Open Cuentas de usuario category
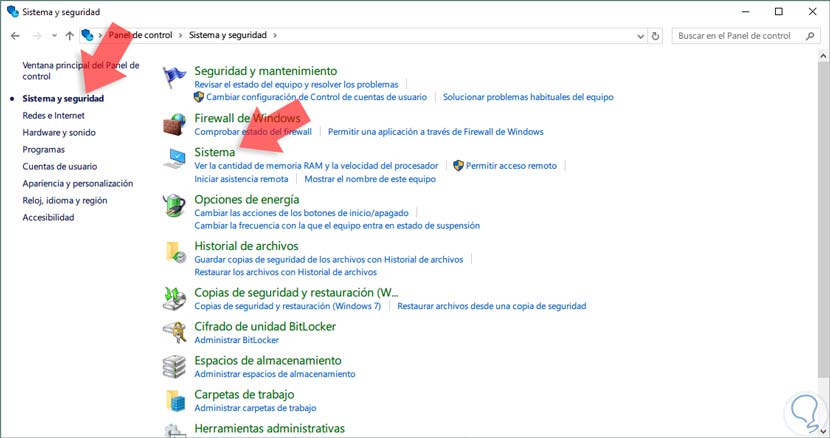The height and width of the screenshot is (438, 830). coord(60,166)
